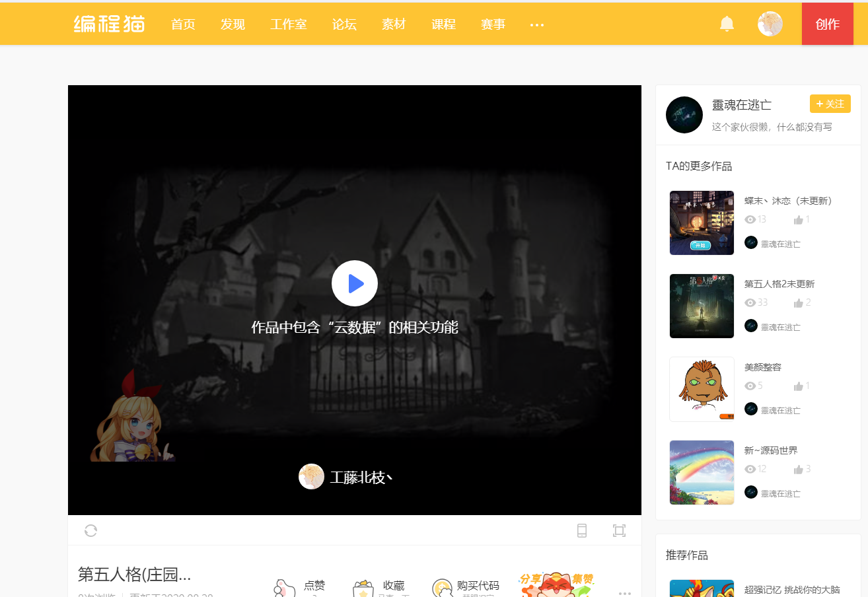Click the red 创作 button
The height and width of the screenshot is (597, 868).
(x=827, y=24)
